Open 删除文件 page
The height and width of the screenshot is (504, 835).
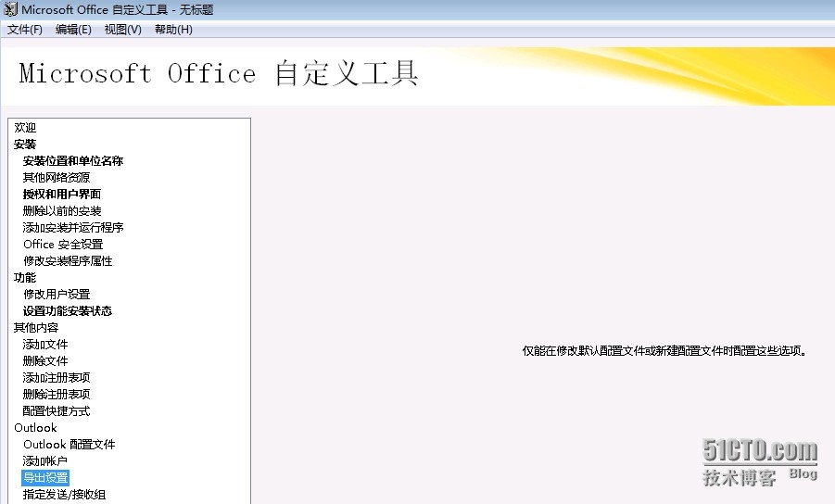[45, 360]
